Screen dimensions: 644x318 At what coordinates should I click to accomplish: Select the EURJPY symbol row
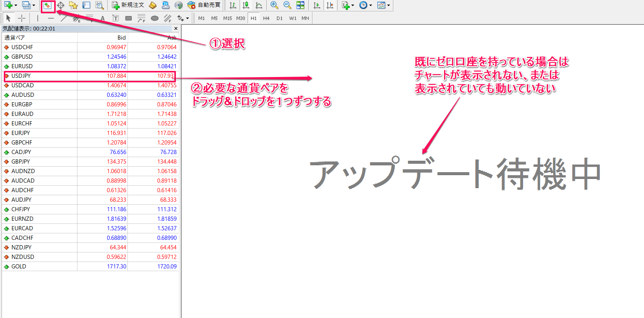pyautogui.click(x=90, y=133)
